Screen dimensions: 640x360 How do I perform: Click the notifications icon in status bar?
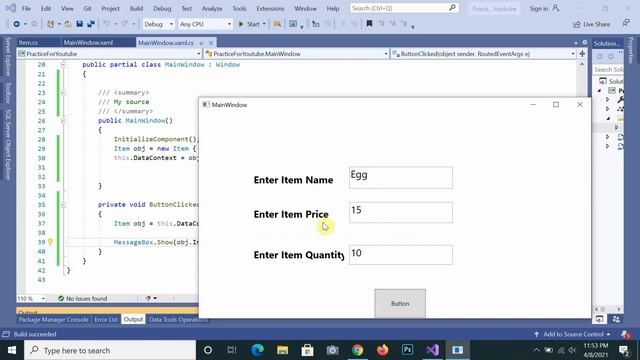[626, 334]
